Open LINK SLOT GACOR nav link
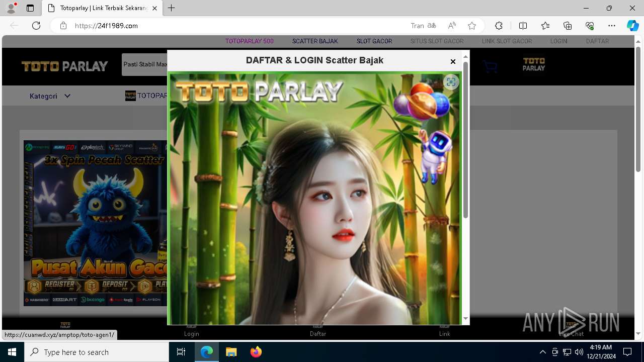Image resolution: width=644 pixels, height=362 pixels. (x=507, y=41)
